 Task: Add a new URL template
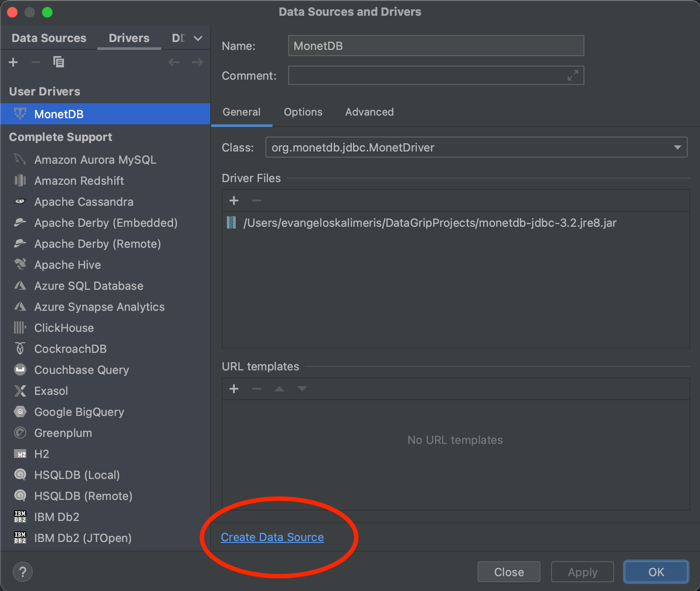coord(234,389)
